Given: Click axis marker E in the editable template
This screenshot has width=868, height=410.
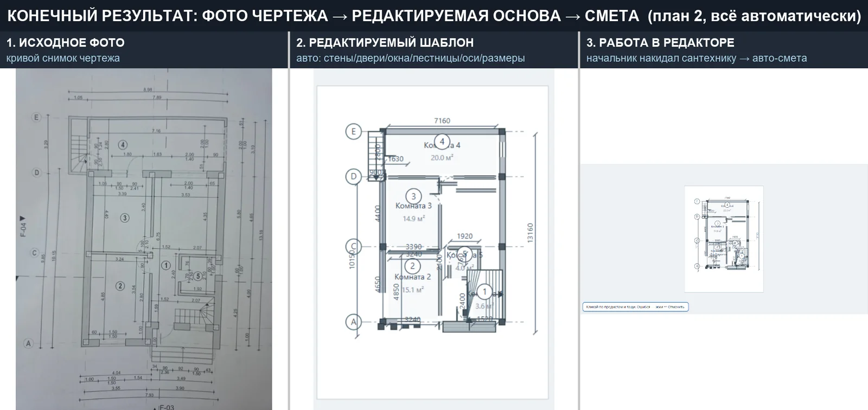Looking at the screenshot, I should (x=354, y=131).
